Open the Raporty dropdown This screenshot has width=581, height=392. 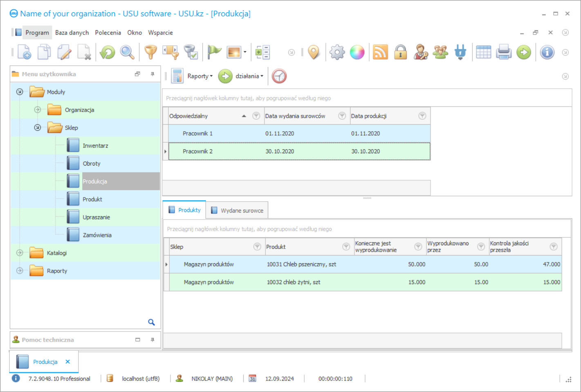click(x=200, y=76)
